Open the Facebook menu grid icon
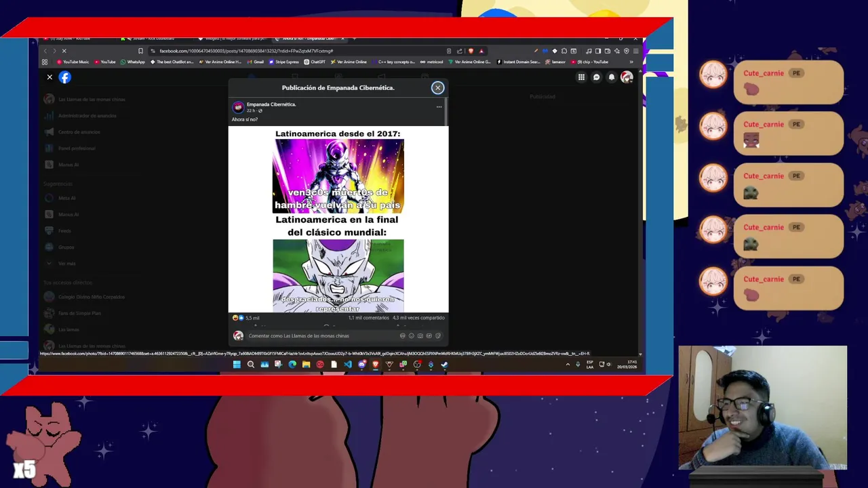 pos(581,77)
